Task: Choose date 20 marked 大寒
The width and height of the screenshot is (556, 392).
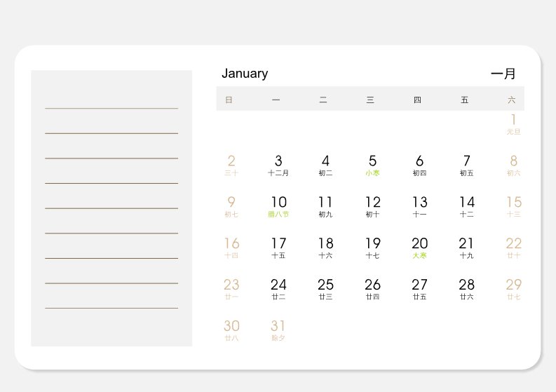Action: click(419, 248)
